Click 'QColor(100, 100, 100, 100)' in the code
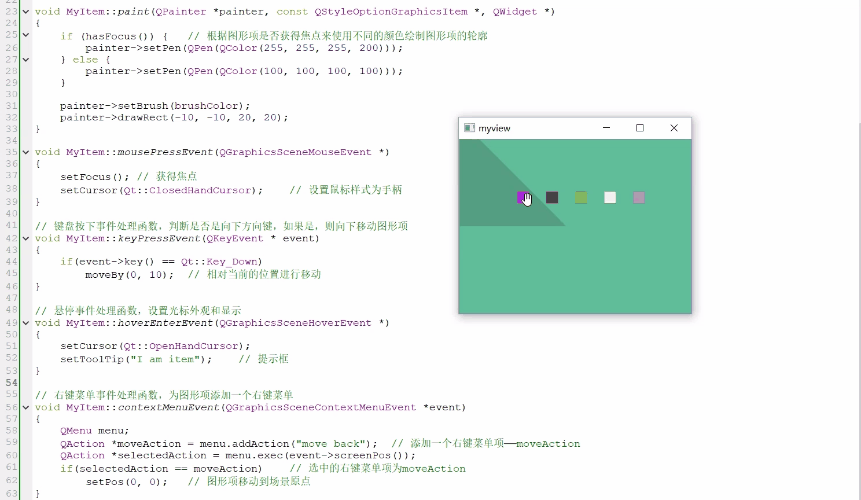The image size is (861, 500). click(x=303, y=71)
